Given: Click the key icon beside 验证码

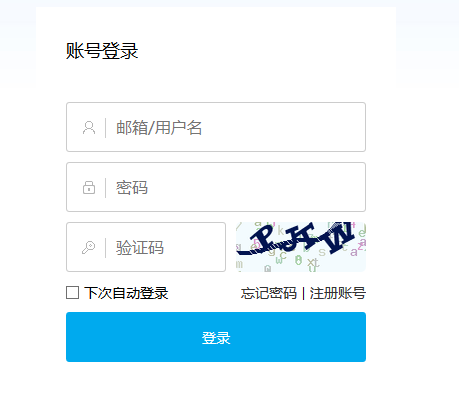Looking at the screenshot, I should point(89,248).
